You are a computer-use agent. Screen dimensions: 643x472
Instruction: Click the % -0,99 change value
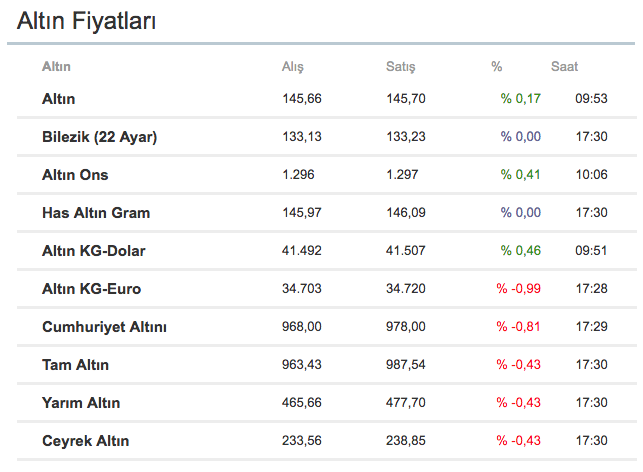tap(518, 289)
